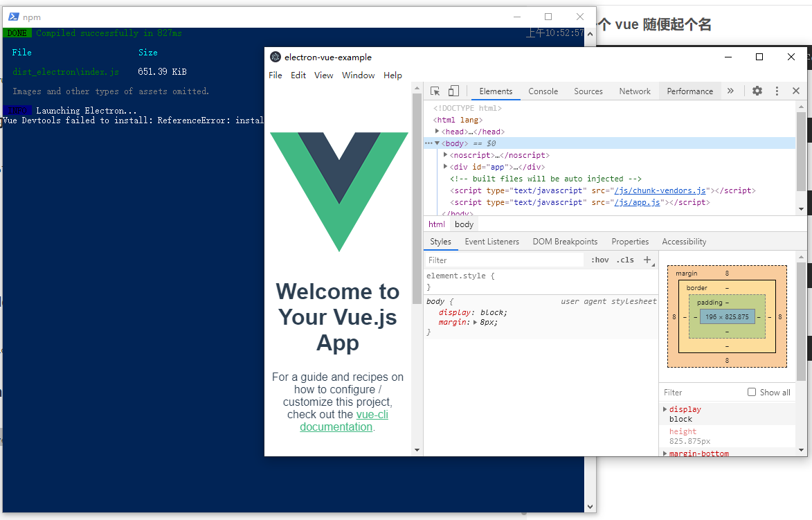Select the body breadcrumb
Viewport: 812px width, 520px height.
tap(464, 224)
